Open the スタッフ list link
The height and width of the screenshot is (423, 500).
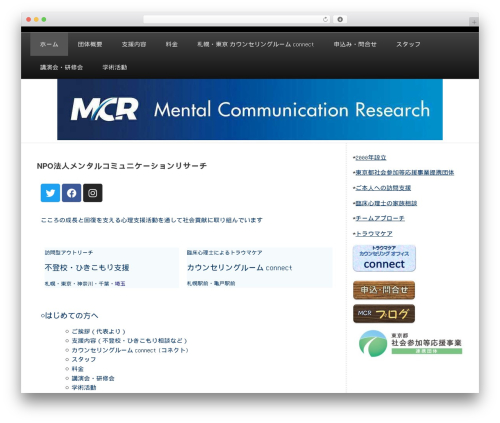pyautogui.click(x=84, y=359)
